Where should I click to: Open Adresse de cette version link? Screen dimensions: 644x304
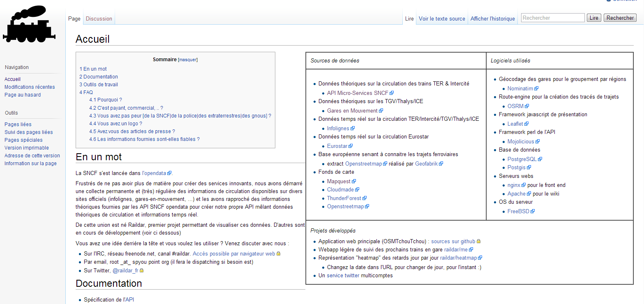(32, 156)
